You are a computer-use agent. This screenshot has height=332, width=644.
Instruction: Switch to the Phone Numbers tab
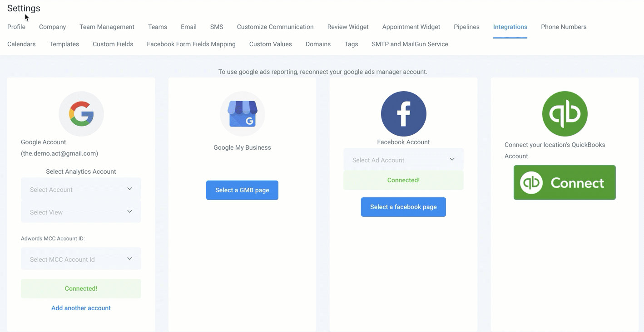[564, 27]
